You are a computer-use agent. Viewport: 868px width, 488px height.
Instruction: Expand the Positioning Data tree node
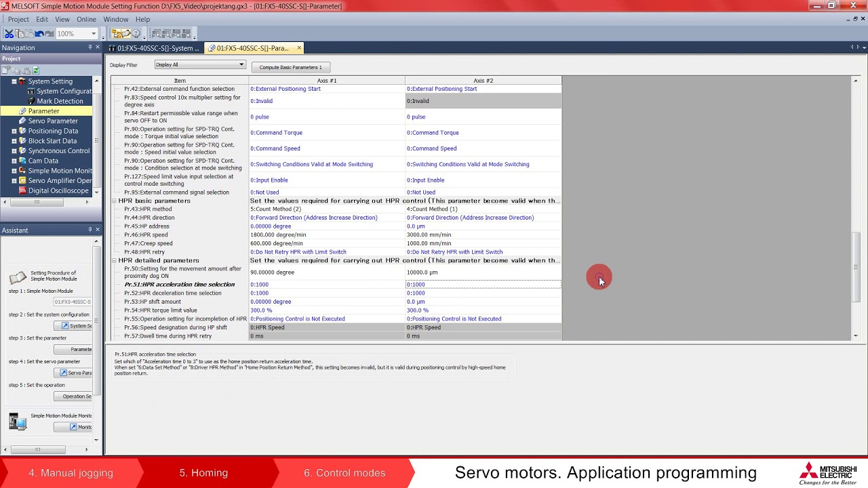(14, 131)
